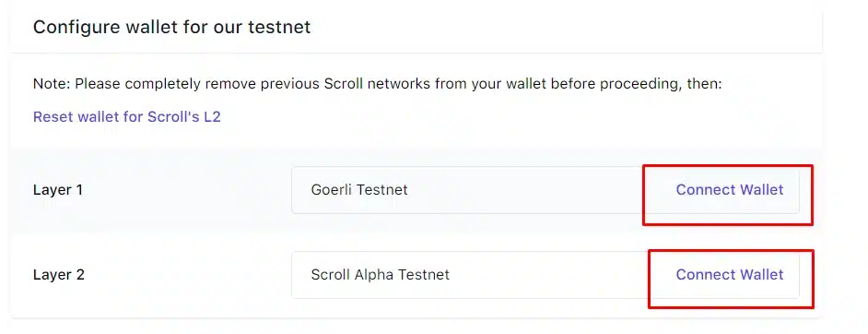This screenshot has width=868, height=334.
Task: Select the Layer 1 label
Action: pos(58,190)
